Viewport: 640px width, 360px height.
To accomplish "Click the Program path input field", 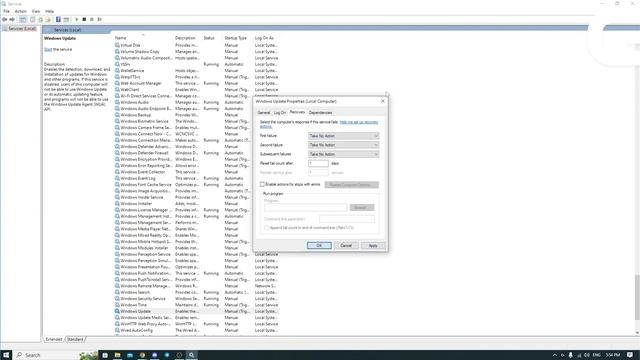I will (x=305, y=207).
